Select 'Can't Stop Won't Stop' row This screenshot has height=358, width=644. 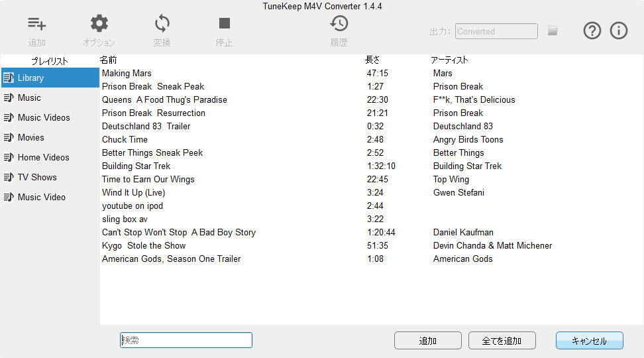pyautogui.click(x=371, y=232)
